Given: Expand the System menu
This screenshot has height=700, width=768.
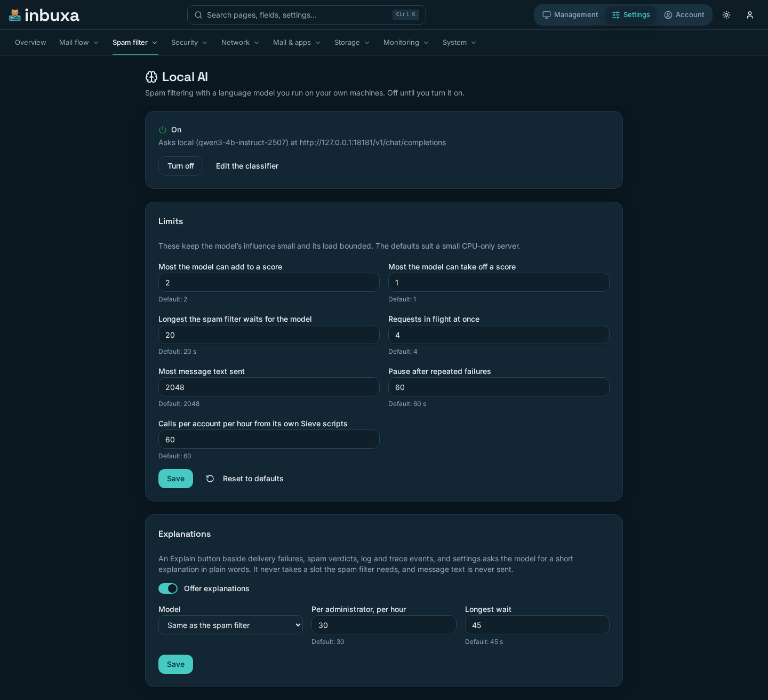Looking at the screenshot, I should pos(460,43).
